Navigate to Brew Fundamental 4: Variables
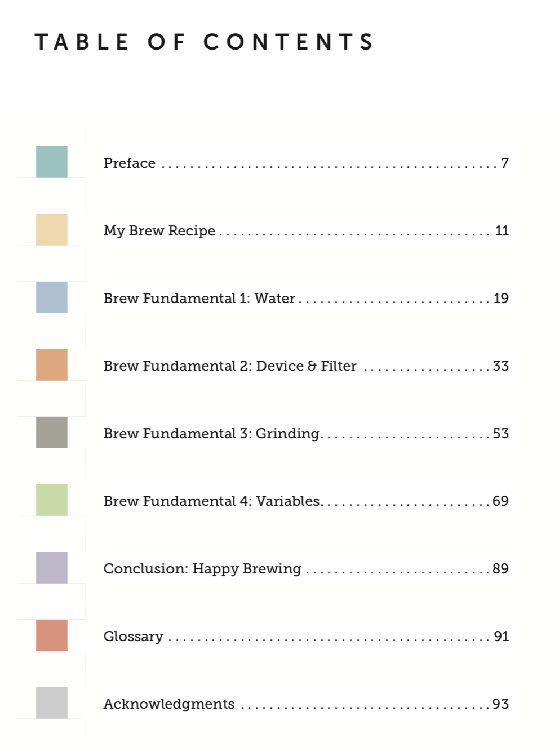Image resolution: width=559 pixels, height=756 pixels. (x=306, y=501)
